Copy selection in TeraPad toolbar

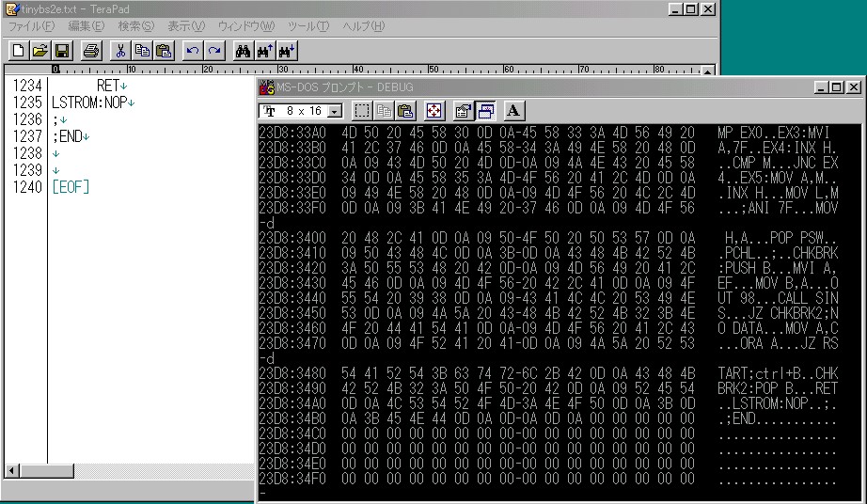click(x=142, y=51)
